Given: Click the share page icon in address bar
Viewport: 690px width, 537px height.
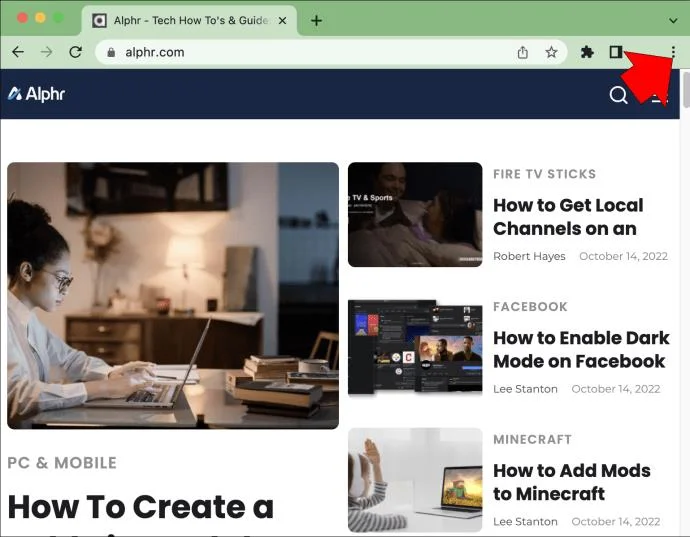Looking at the screenshot, I should click(x=522, y=52).
